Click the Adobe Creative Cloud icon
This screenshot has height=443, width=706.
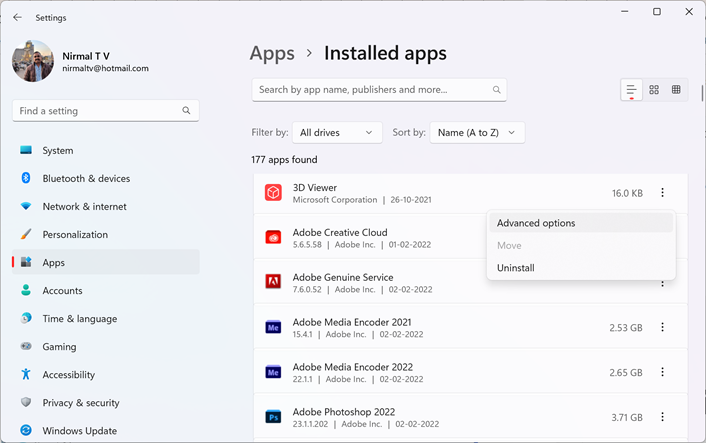[x=273, y=237]
